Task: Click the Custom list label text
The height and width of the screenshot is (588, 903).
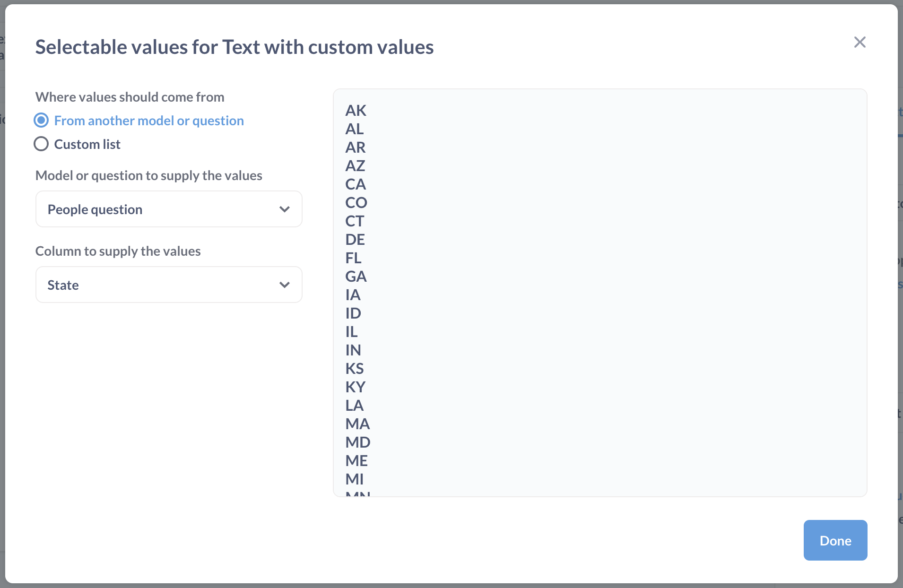Action: coord(87,144)
